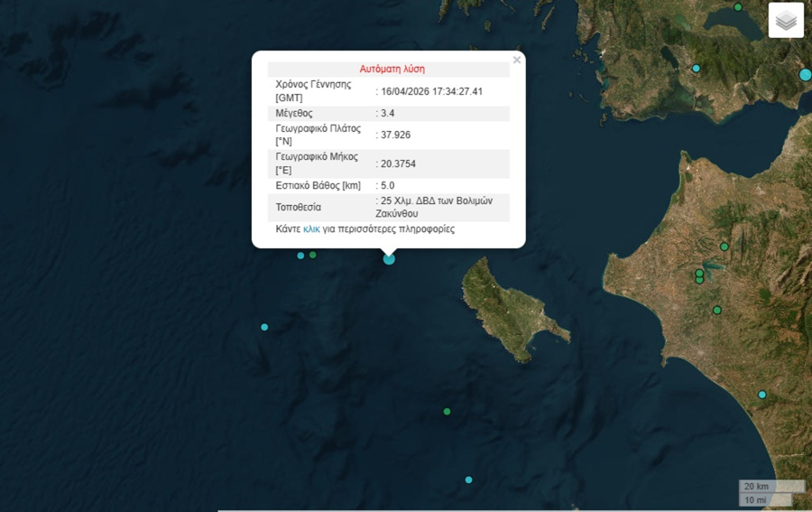Click the "Αυτόματη λύση" popup header

point(392,69)
